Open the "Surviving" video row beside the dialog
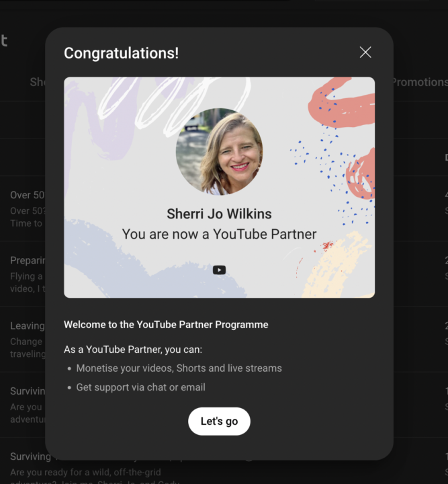This screenshot has height=484, width=448. click(27, 391)
